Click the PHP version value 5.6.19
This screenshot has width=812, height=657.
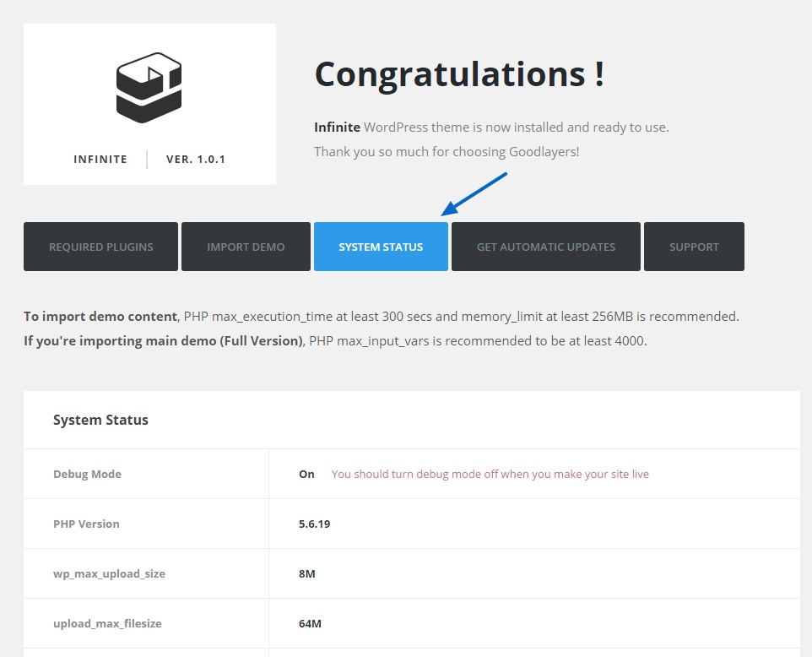point(314,524)
